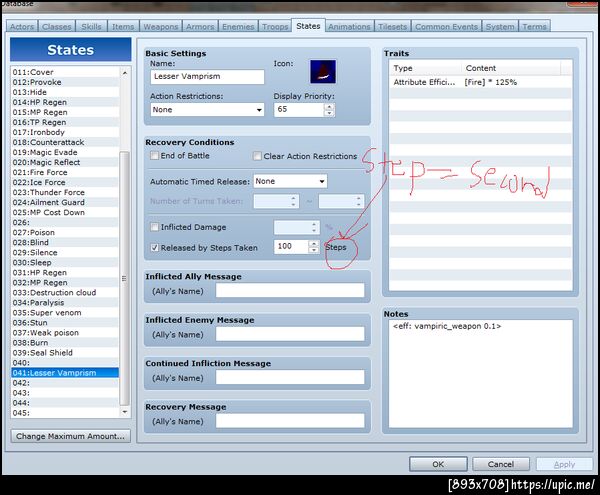Click Change Maximum Amount button
This screenshot has height=495, width=600.
pos(70,436)
